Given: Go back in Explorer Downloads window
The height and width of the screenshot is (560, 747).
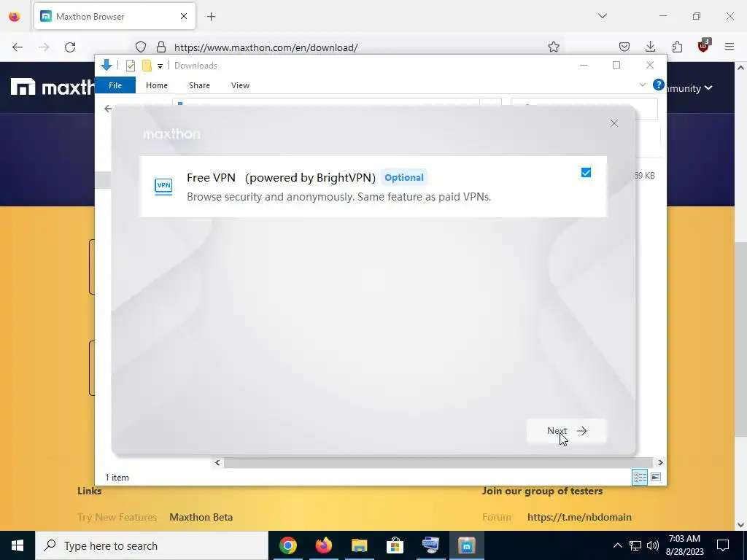Looking at the screenshot, I should pos(108,109).
